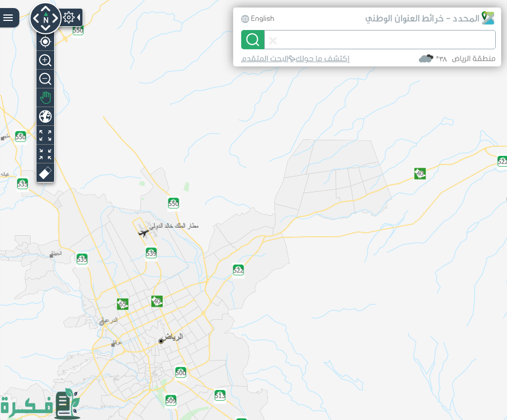507x420 pixels.
Task: Click route 65 road shield
Action: point(123,304)
